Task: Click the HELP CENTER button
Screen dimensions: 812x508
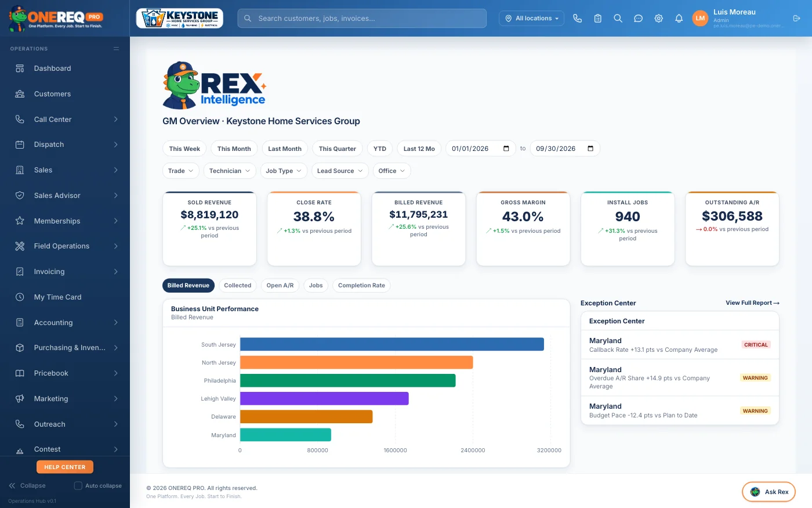Action: coord(65,467)
